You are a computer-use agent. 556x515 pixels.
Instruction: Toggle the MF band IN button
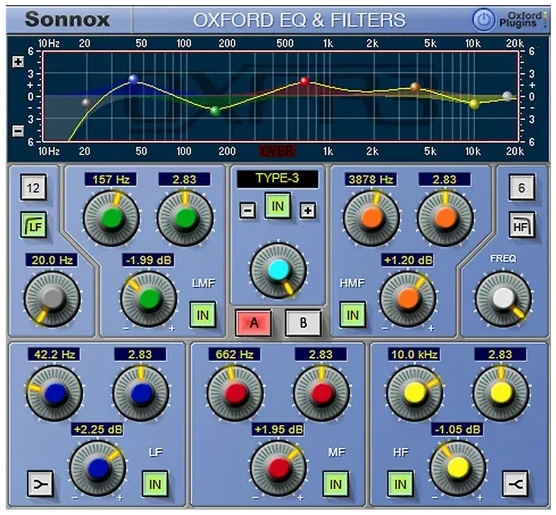pos(335,484)
